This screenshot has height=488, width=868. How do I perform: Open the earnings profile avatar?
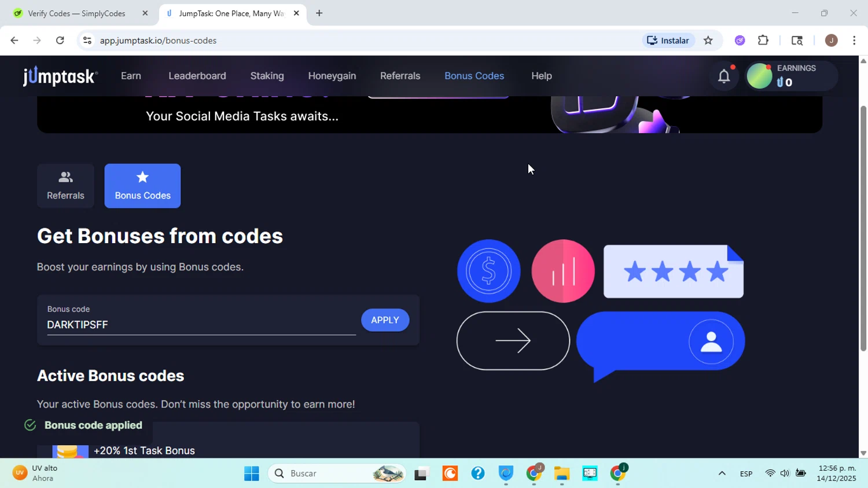click(760, 76)
